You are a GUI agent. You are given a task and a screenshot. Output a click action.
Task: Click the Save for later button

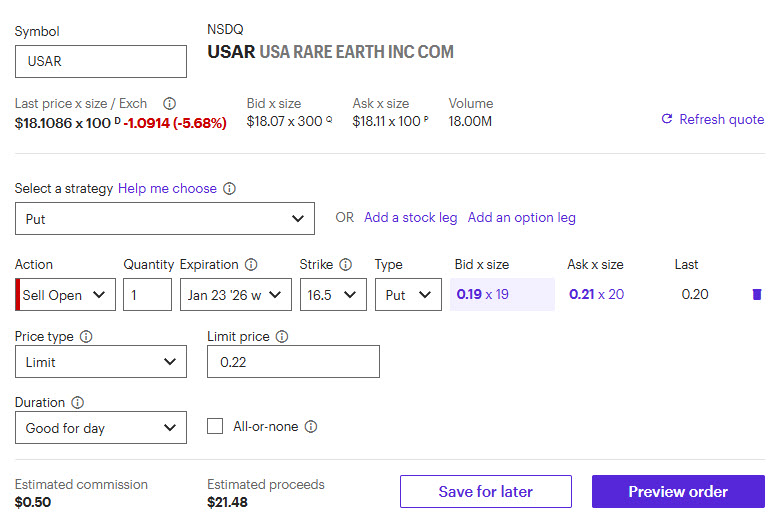click(486, 492)
